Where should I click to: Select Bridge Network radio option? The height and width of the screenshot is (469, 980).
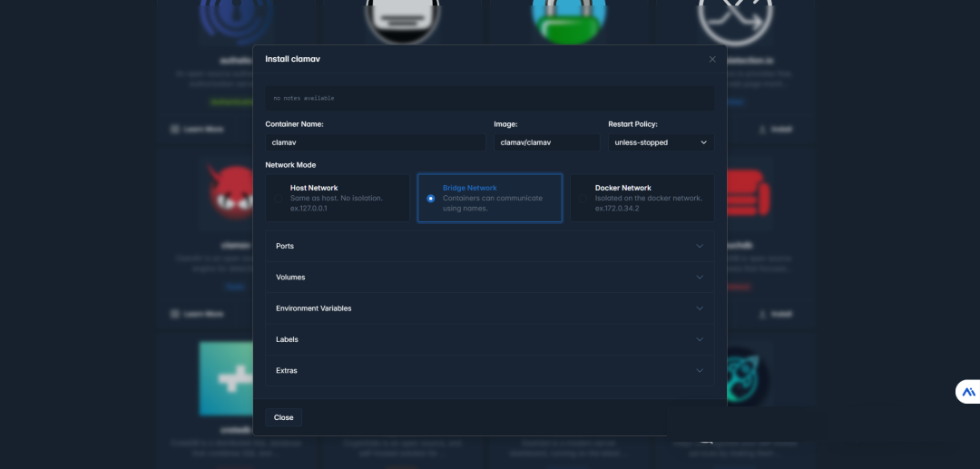[489, 198]
